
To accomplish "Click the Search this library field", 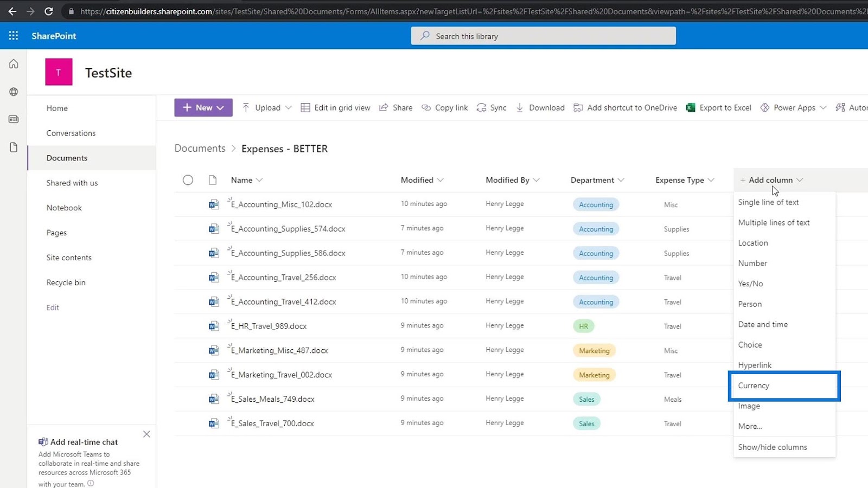I will tap(543, 36).
